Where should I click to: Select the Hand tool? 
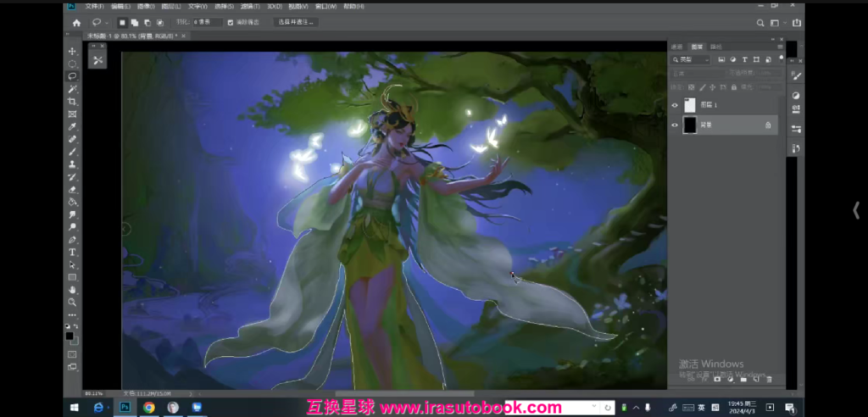click(x=72, y=290)
